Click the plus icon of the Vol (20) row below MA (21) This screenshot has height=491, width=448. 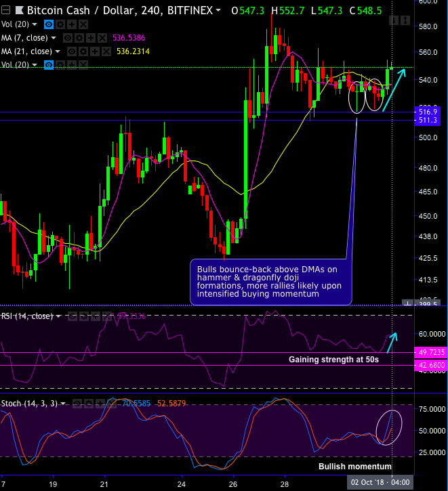[72, 65]
